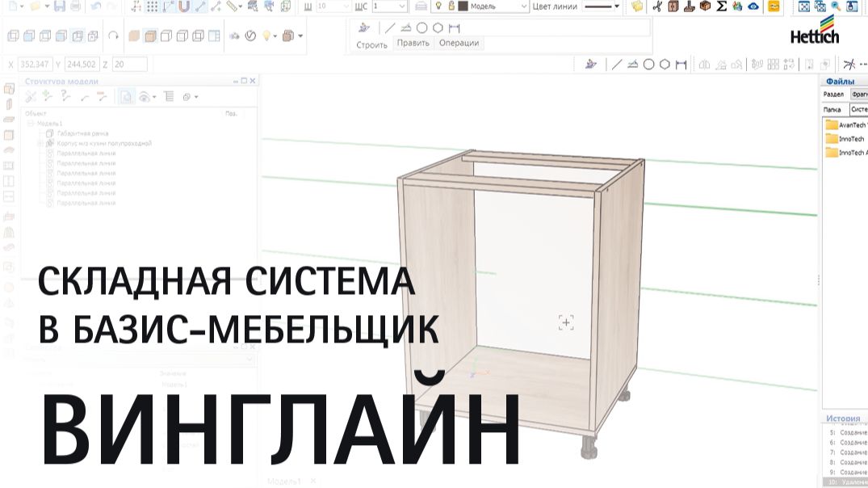This screenshot has height=488, width=868.
Task: Toggle the solid shaded view without edges
Action: 134,36
